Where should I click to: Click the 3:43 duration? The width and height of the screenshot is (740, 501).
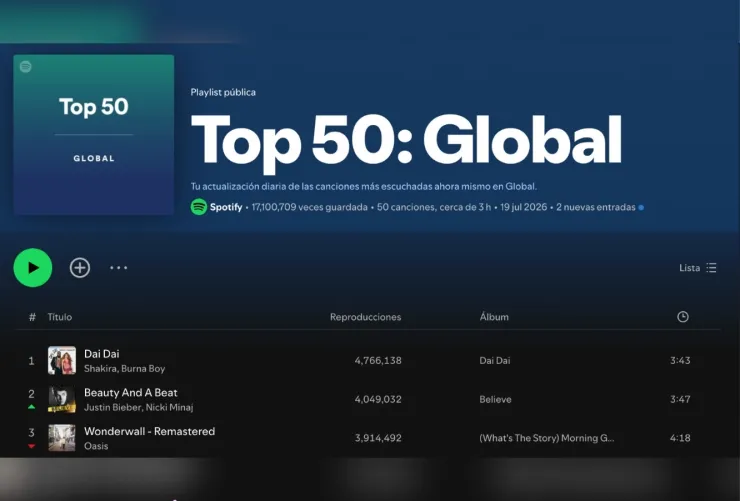click(680, 360)
